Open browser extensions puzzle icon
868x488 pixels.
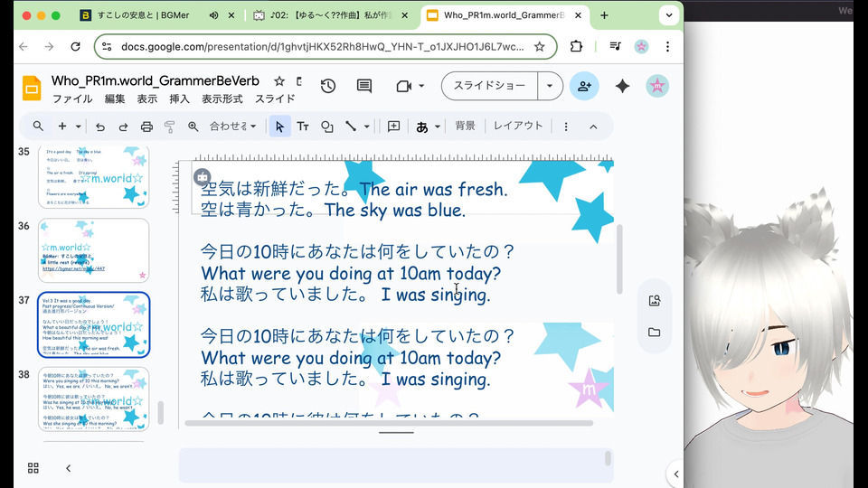click(x=576, y=46)
